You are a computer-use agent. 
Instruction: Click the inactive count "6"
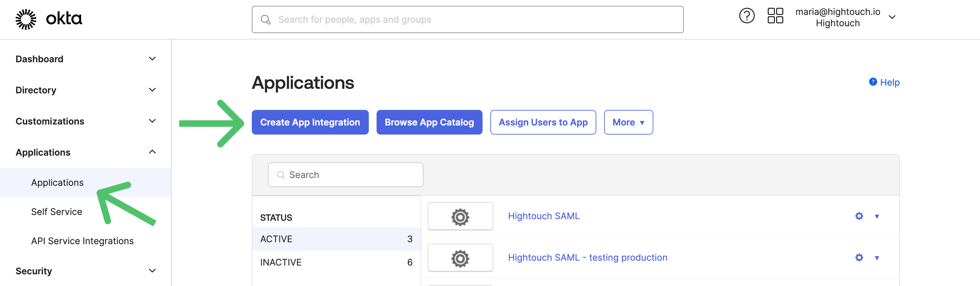410,262
